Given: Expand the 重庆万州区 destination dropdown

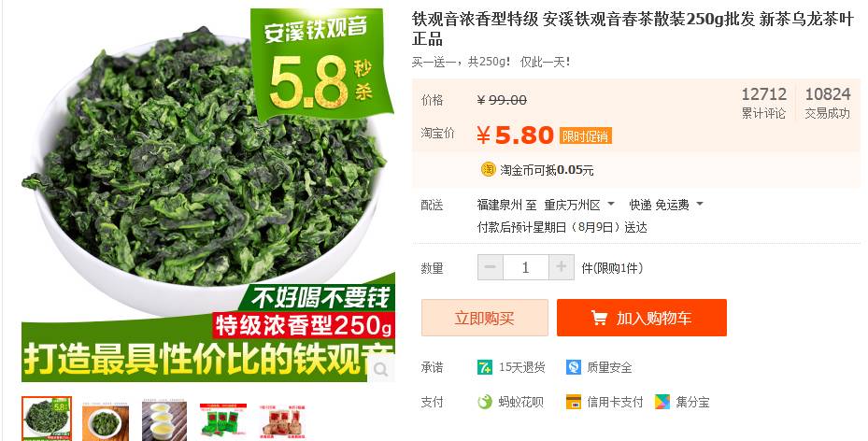Looking at the screenshot, I should click(x=611, y=205).
